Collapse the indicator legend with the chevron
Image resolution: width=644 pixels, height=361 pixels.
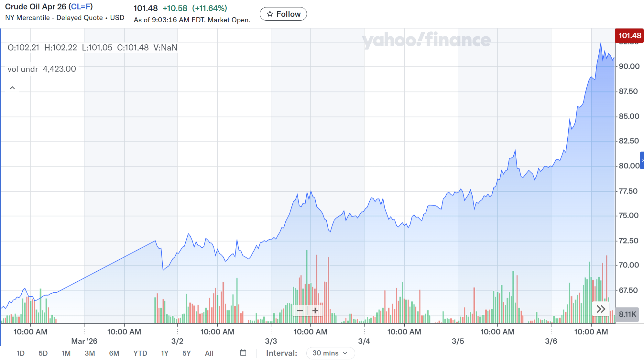[12, 88]
